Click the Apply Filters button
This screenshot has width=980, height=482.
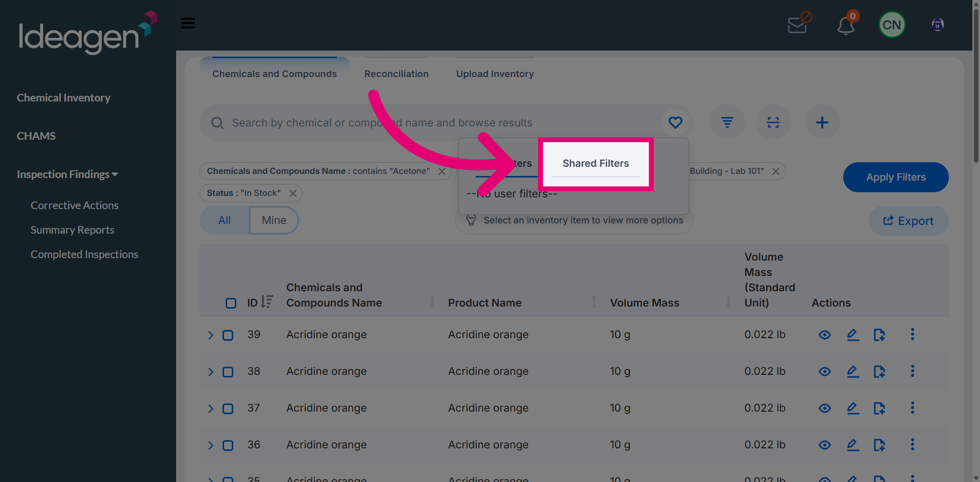(x=896, y=177)
